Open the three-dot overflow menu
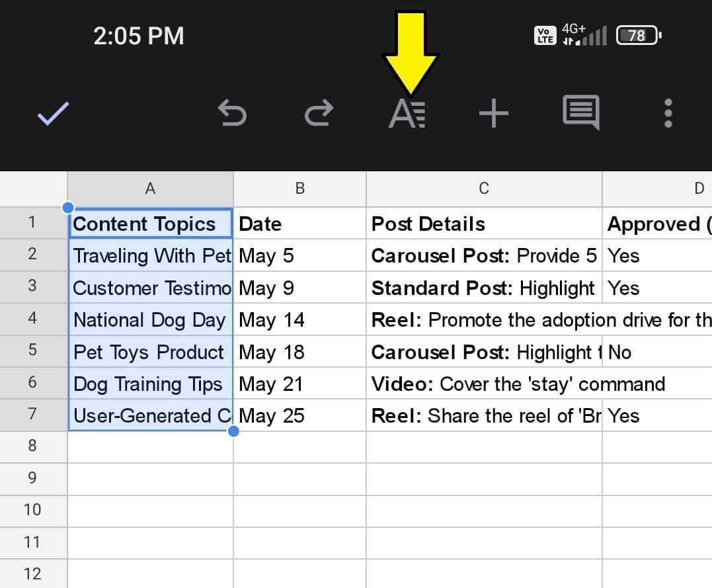712x588 pixels. coord(668,114)
